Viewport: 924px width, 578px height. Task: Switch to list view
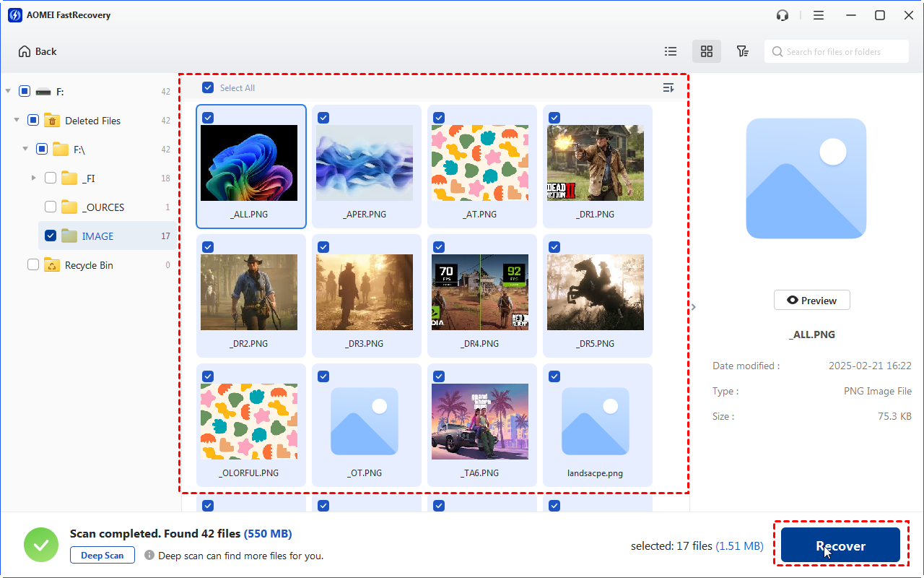pos(671,51)
